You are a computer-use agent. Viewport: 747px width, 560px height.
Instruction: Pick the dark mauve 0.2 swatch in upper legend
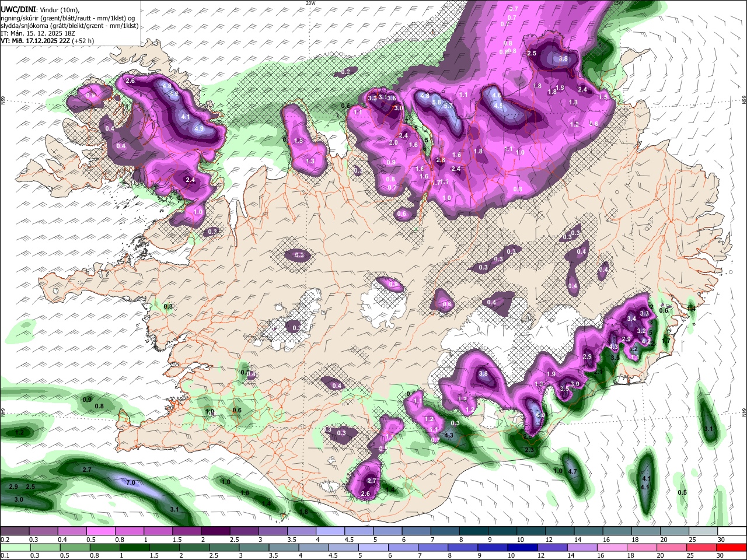point(15,531)
